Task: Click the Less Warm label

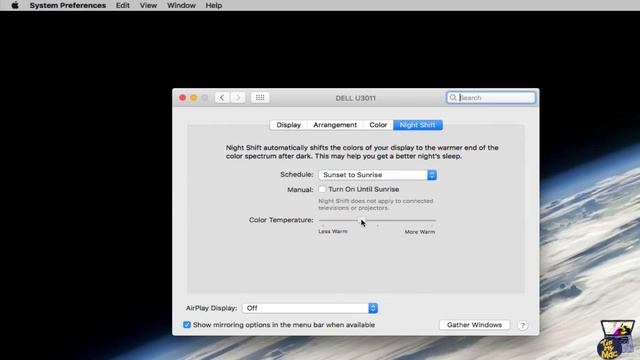Action: 333,231
